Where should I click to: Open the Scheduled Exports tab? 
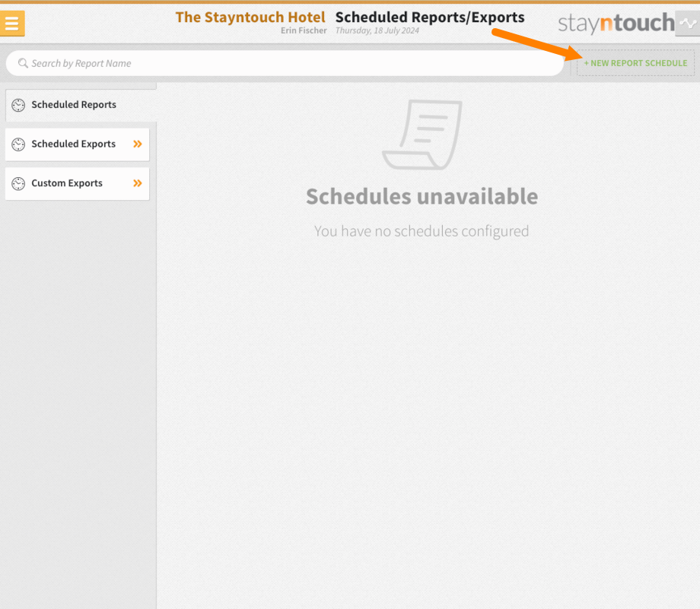pyautogui.click(x=78, y=144)
